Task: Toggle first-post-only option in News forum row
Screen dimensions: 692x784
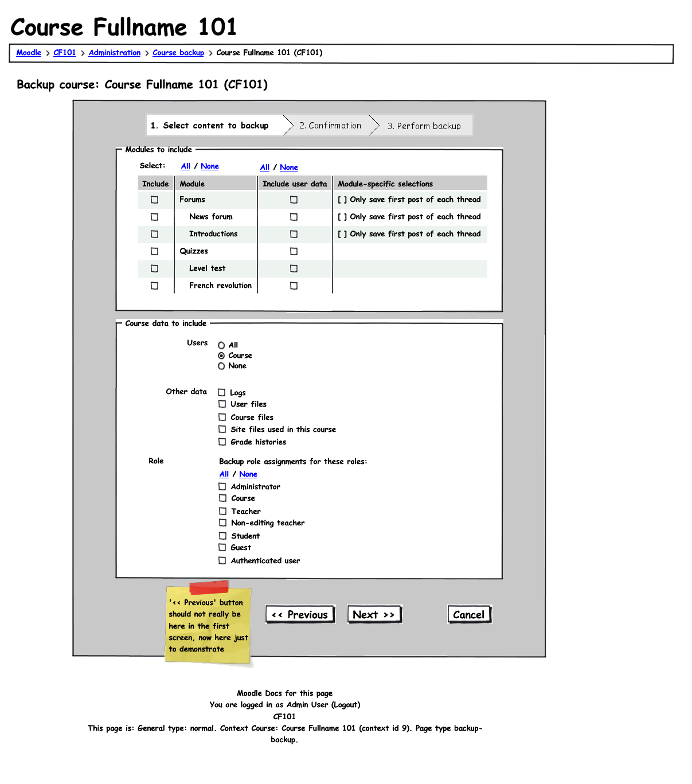Action: tap(342, 217)
